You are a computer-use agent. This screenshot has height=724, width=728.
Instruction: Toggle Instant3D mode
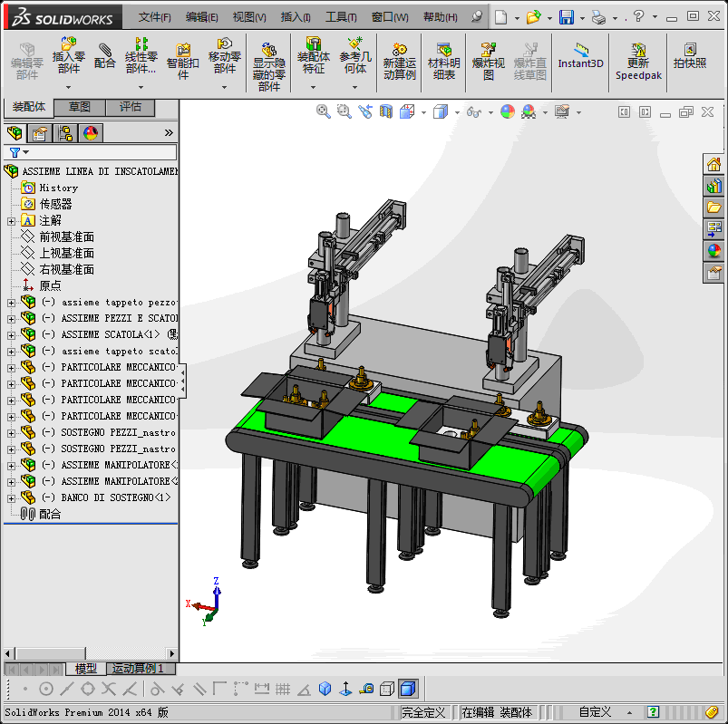click(x=580, y=55)
